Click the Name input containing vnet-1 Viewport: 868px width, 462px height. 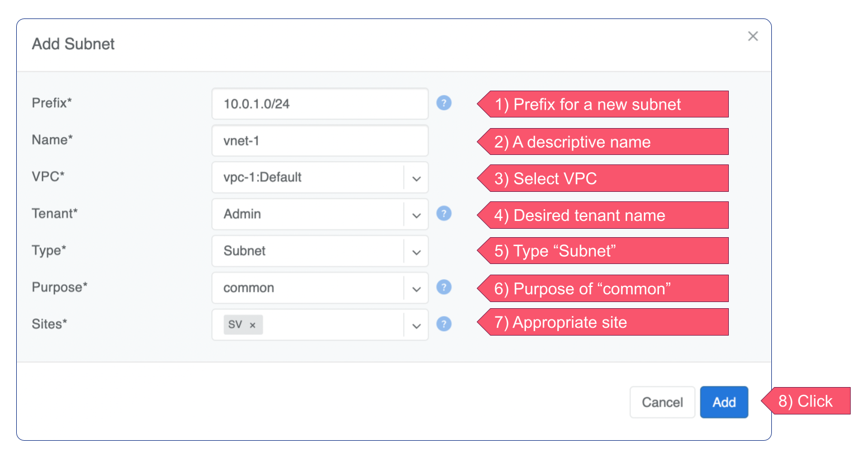coord(320,140)
